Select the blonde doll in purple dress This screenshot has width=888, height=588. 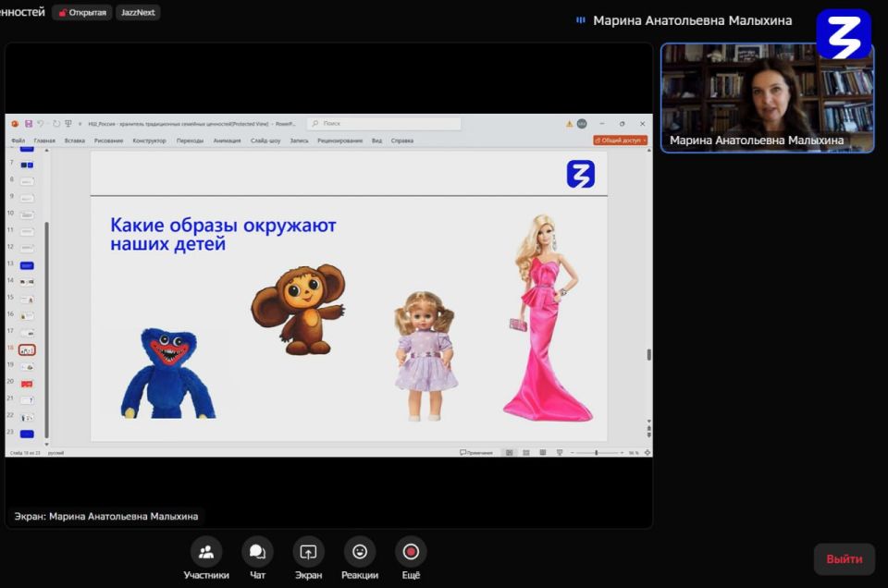click(x=425, y=356)
